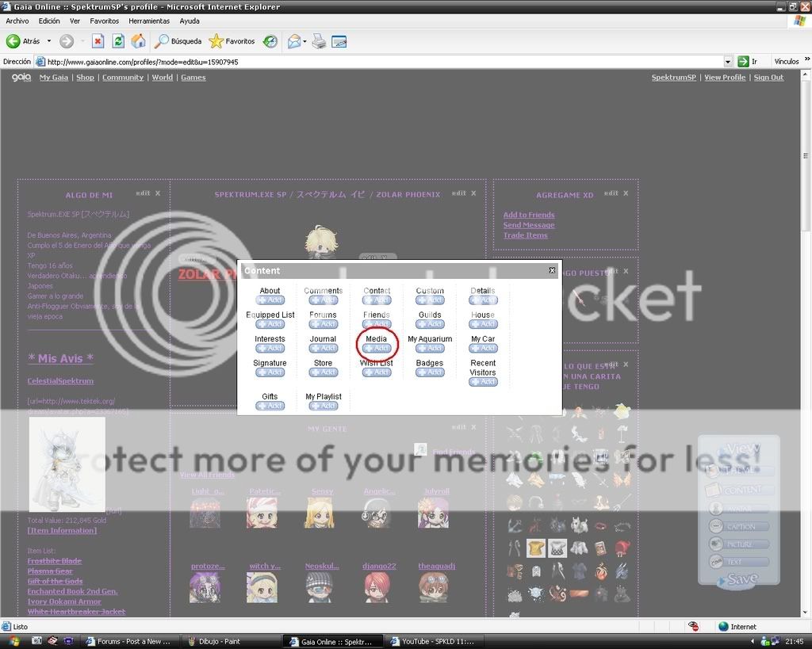
Task: Switch to the Dibujo - Paint taskbar window
Action: (x=231, y=641)
